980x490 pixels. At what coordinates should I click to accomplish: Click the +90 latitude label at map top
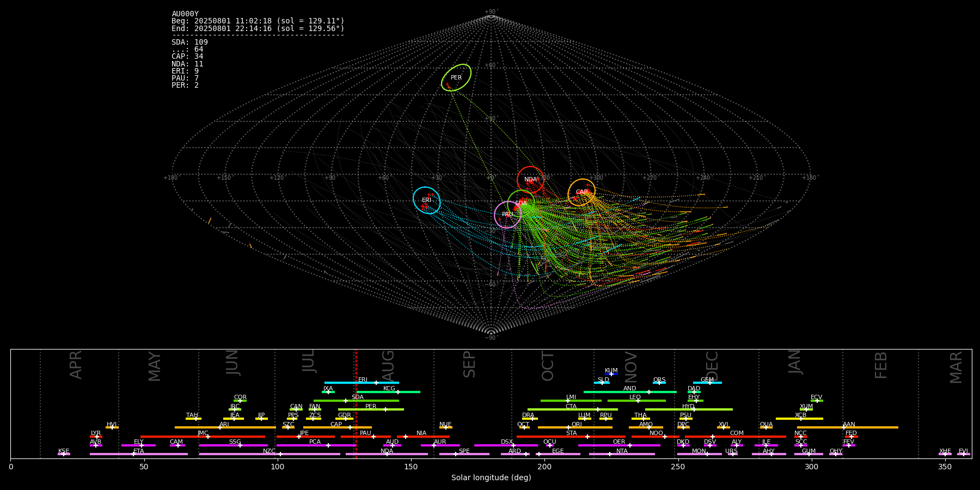tap(491, 11)
